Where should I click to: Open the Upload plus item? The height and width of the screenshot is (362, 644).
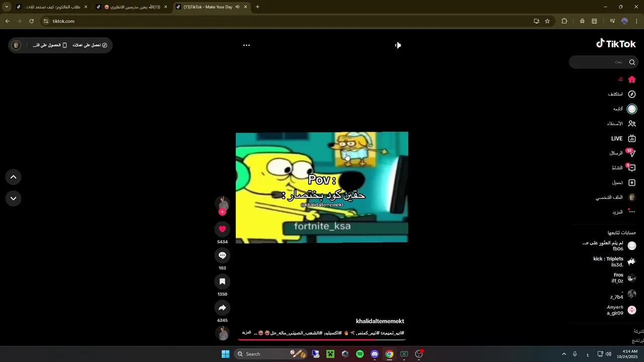coord(623,183)
